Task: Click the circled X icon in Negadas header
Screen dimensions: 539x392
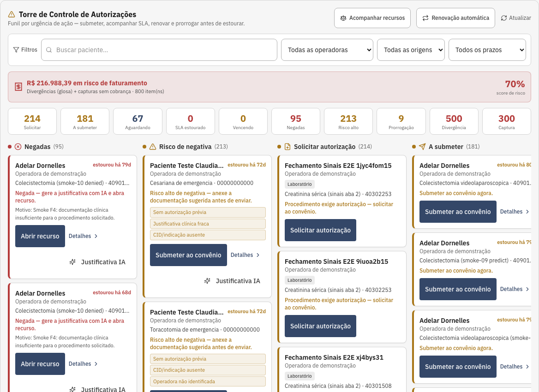Action: [18, 147]
